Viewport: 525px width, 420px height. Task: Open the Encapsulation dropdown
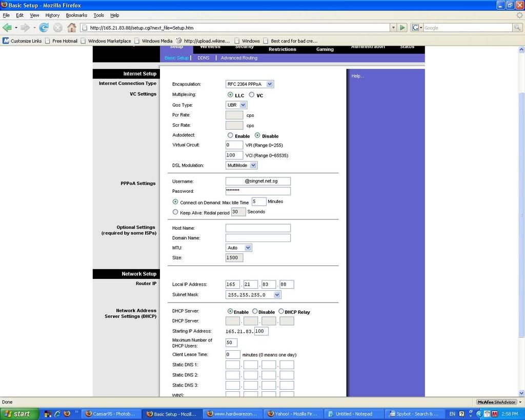tap(250, 84)
